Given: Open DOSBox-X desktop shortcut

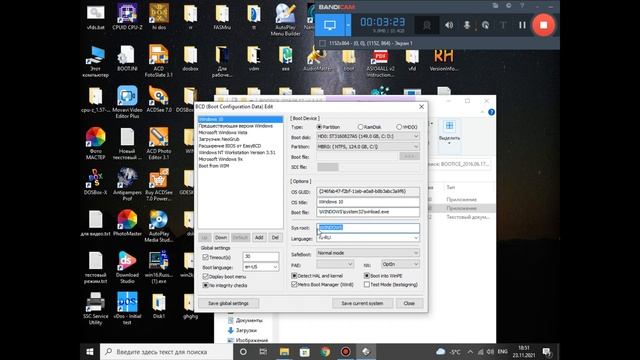Looking at the screenshot, I should pyautogui.click(x=96, y=181).
